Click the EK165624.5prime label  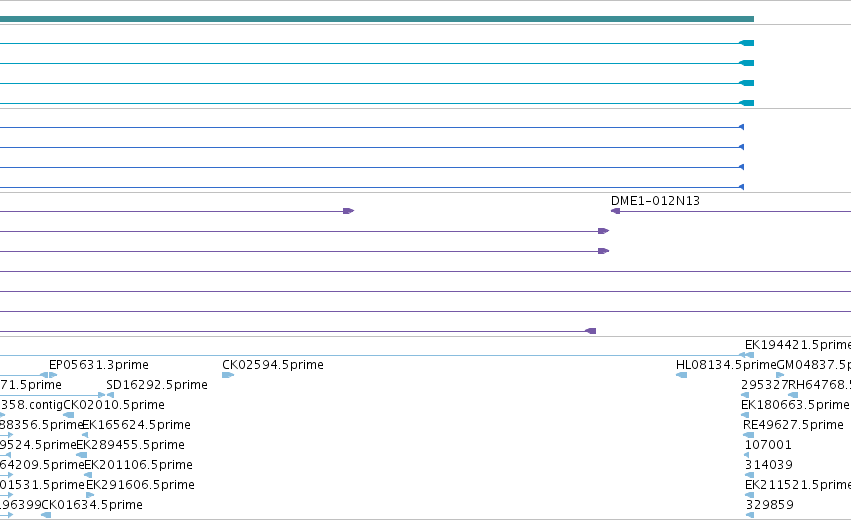(136, 425)
